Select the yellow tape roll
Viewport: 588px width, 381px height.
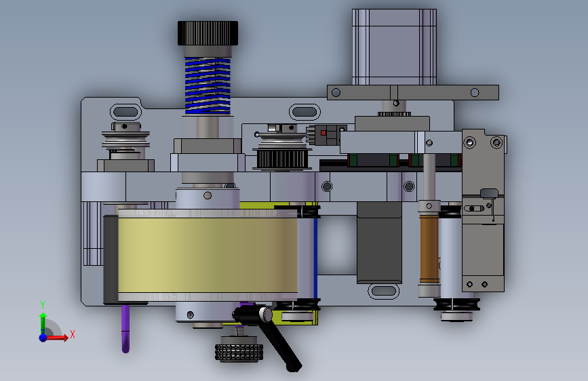pyautogui.click(x=208, y=255)
